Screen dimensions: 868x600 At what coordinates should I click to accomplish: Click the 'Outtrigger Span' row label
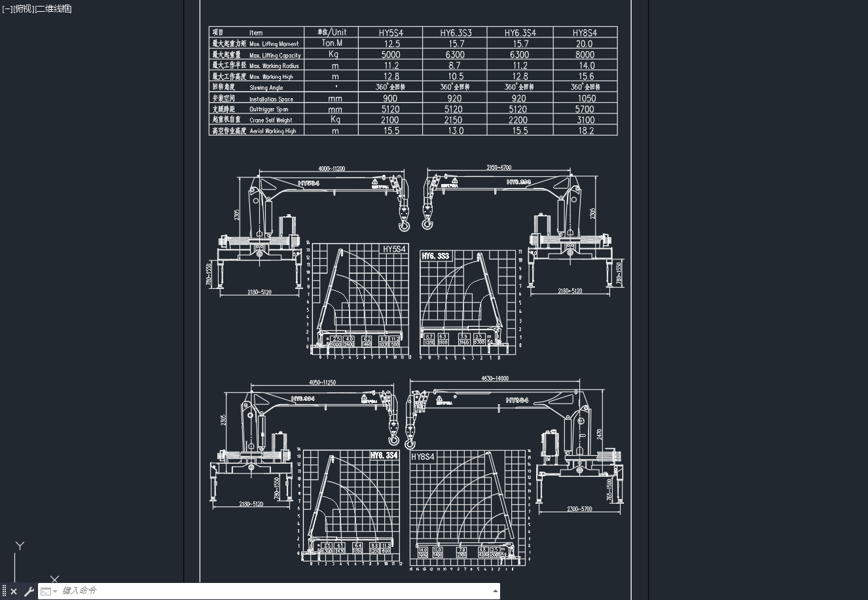[268, 109]
